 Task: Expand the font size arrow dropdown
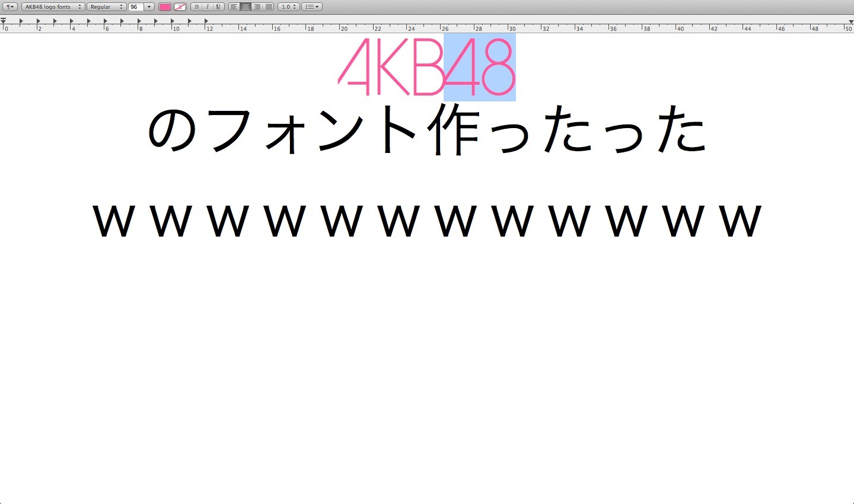(149, 7)
